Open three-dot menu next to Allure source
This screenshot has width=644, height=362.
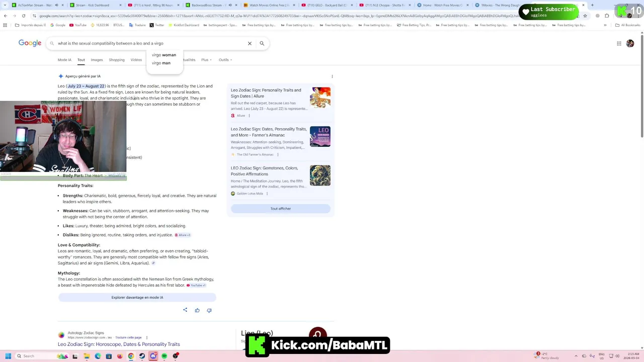coord(249,116)
